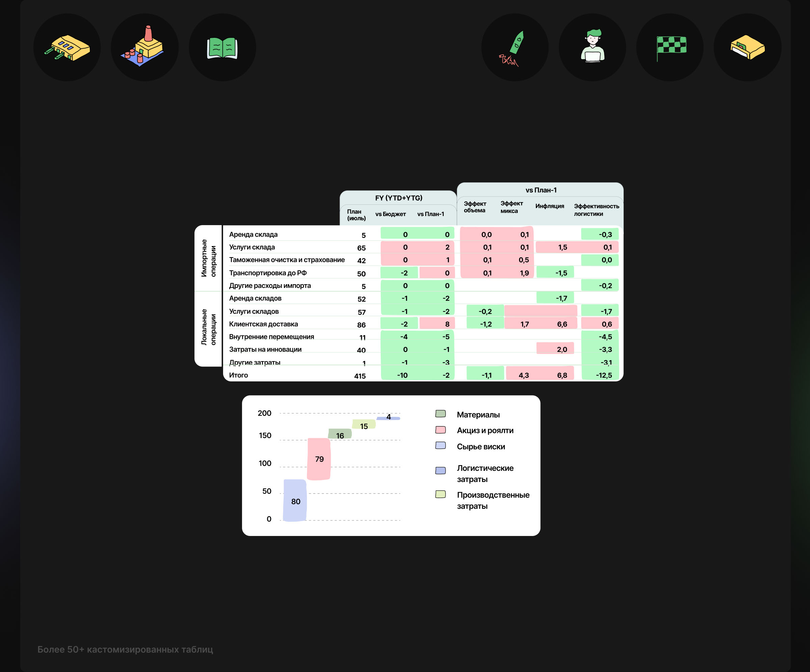Click the Итого total row label
810x672 pixels.
pyautogui.click(x=238, y=375)
